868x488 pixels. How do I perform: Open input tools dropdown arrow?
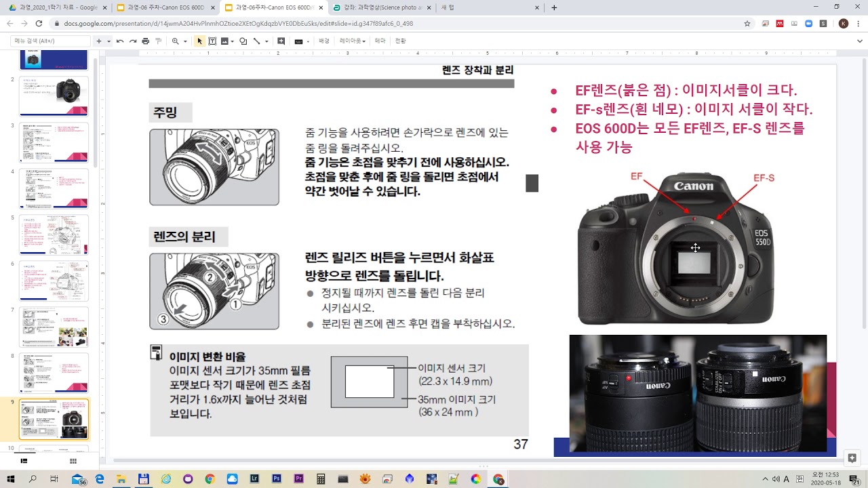[x=308, y=41]
